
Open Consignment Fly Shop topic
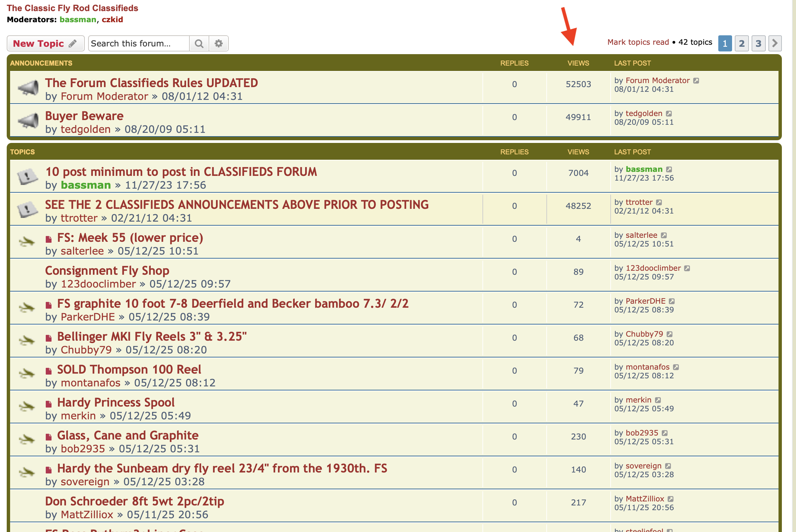point(107,271)
